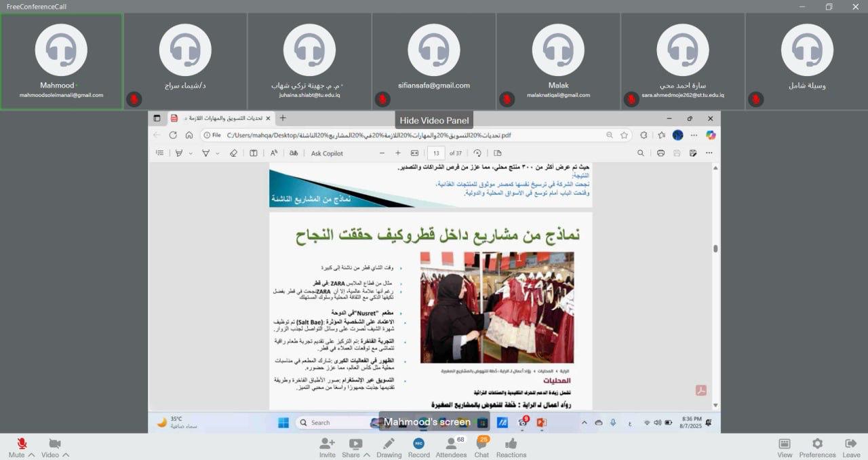Expand the Mute options chevron

[32, 455]
